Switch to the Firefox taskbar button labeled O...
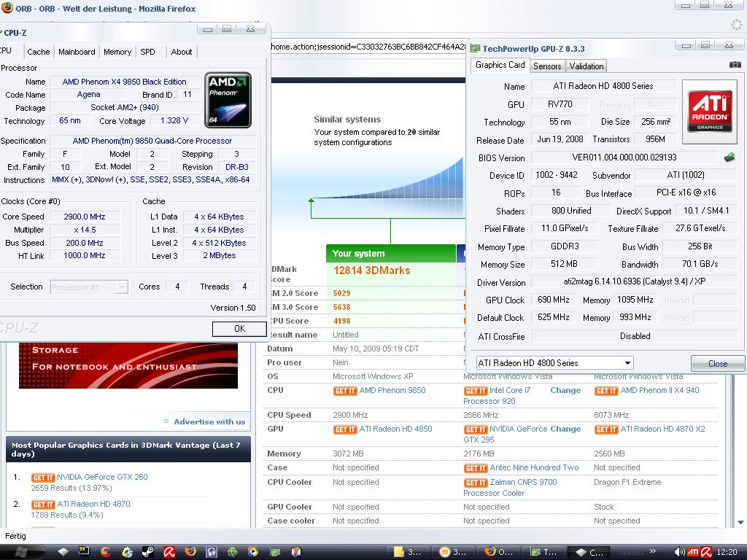This screenshot has width=747, height=560. [x=499, y=552]
